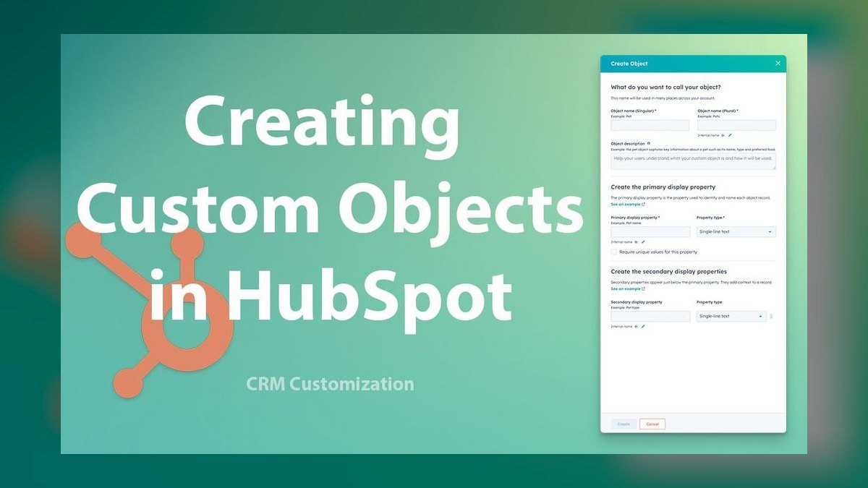Click the Object name (Singular) field
This screenshot has width=868, height=488.
coord(650,125)
